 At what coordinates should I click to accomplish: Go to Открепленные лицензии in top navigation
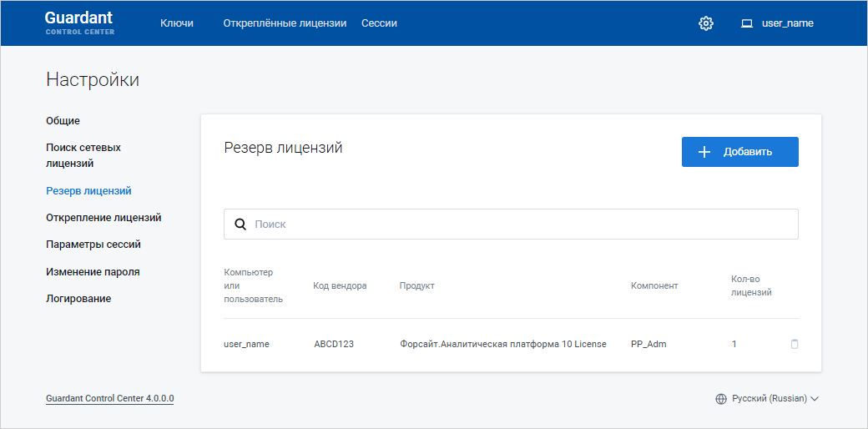(x=285, y=23)
